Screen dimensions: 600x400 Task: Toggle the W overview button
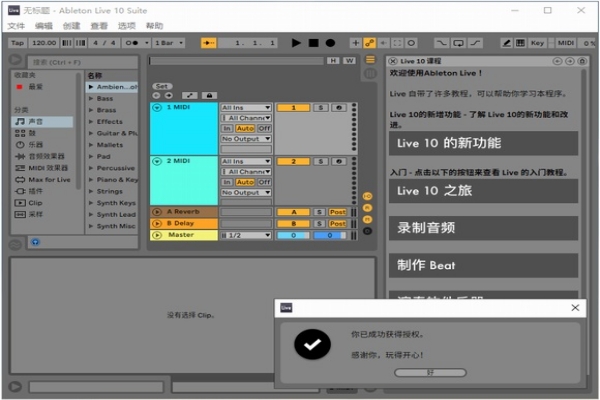tap(349, 60)
